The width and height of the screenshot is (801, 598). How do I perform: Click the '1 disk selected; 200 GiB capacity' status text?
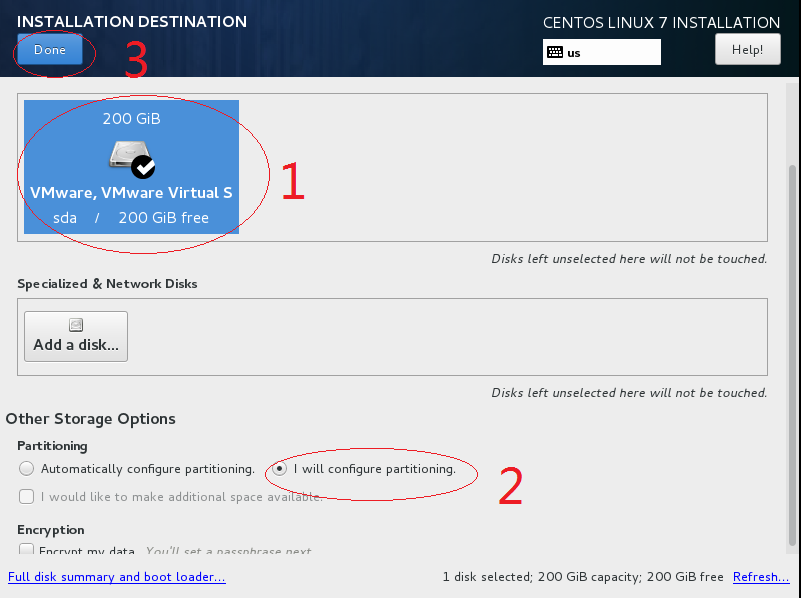point(583,577)
